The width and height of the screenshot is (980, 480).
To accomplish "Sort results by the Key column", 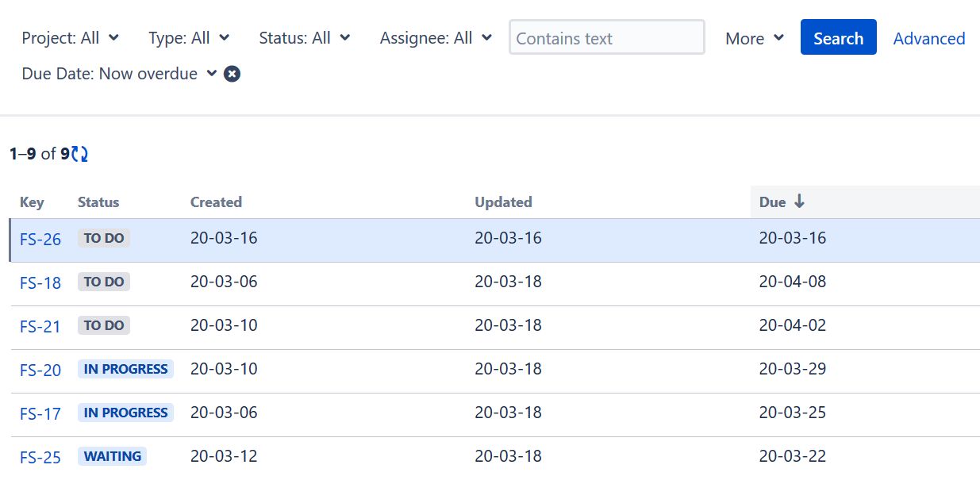I will pyautogui.click(x=31, y=202).
